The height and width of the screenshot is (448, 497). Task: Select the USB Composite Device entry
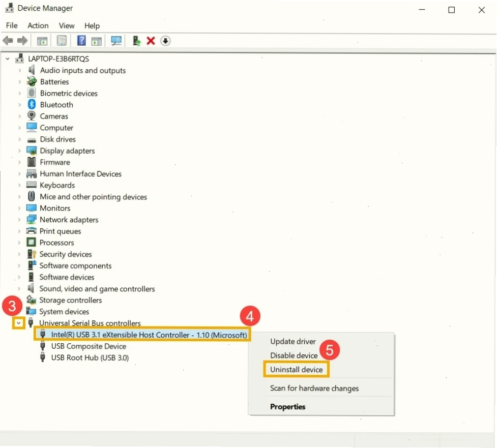tap(89, 346)
